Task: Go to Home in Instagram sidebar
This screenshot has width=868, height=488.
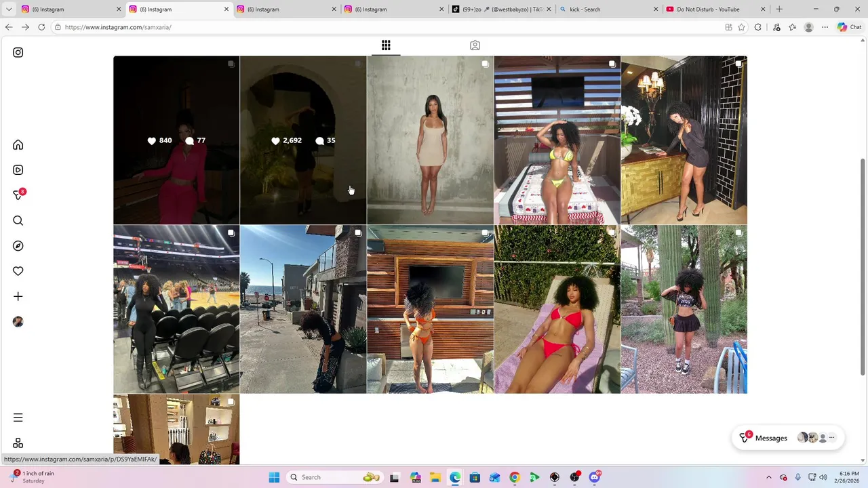Action: 18,145
